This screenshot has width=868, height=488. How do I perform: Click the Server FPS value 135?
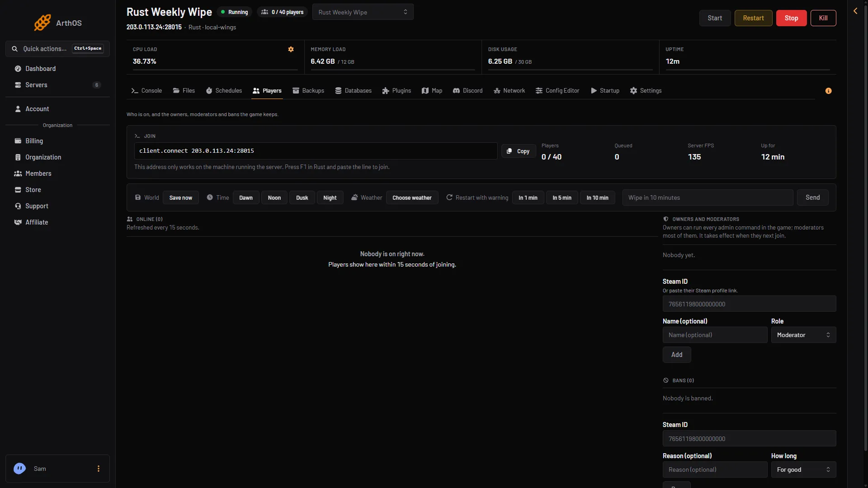coord(694,157)
